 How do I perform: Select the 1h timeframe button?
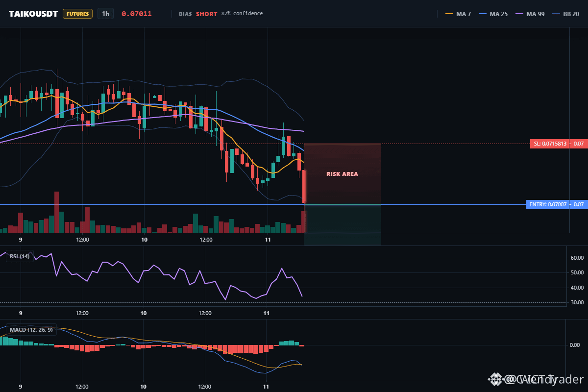(105, 14)
